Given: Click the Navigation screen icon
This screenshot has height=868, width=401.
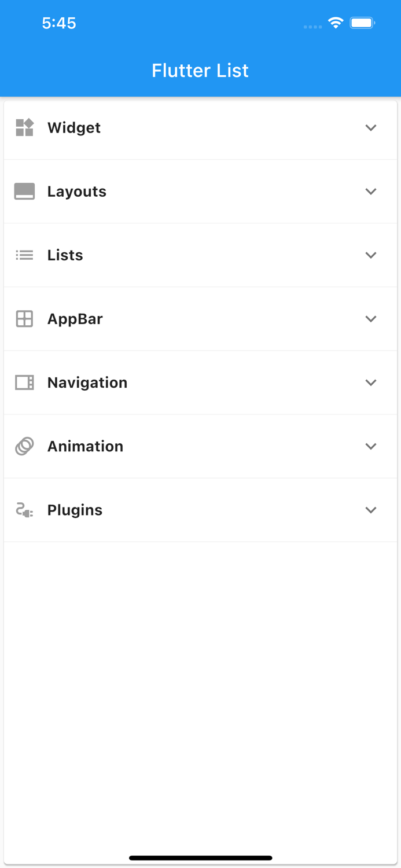Looking at the screenshot, I should [24, 382].
